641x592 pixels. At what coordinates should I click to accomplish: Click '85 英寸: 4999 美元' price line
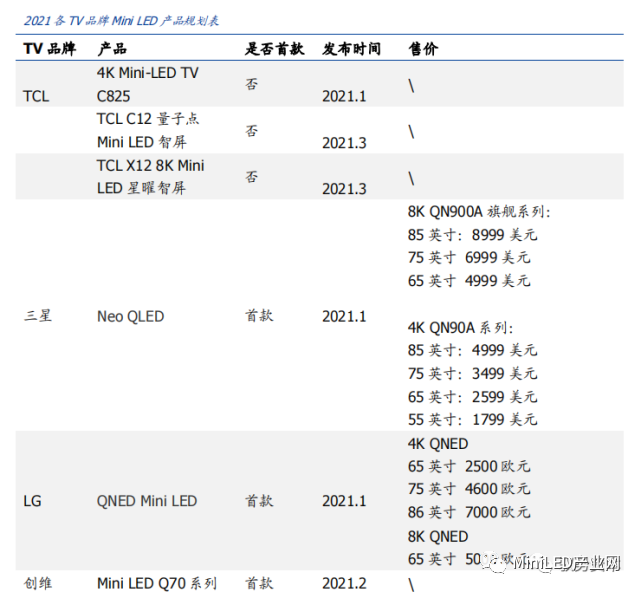(x=472, y=350)
